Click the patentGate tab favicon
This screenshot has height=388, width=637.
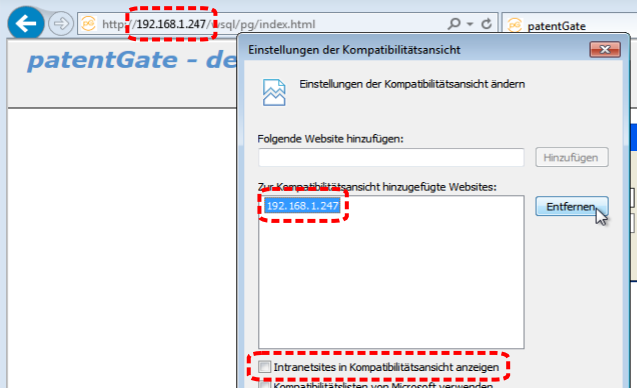[515, 26]
